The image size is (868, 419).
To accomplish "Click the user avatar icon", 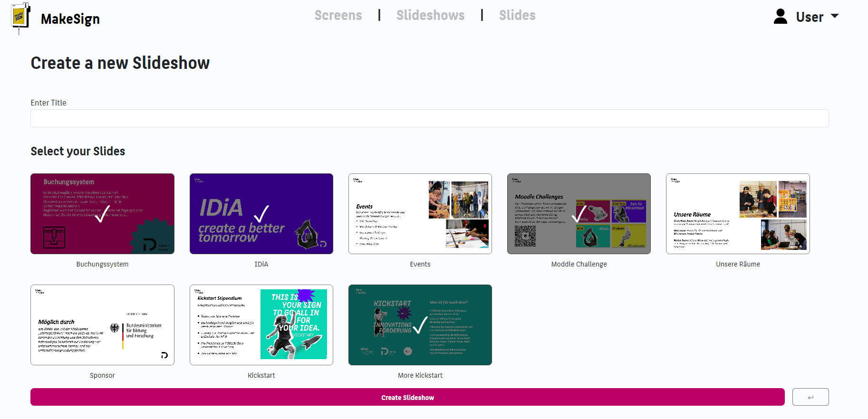I will 780,16.
